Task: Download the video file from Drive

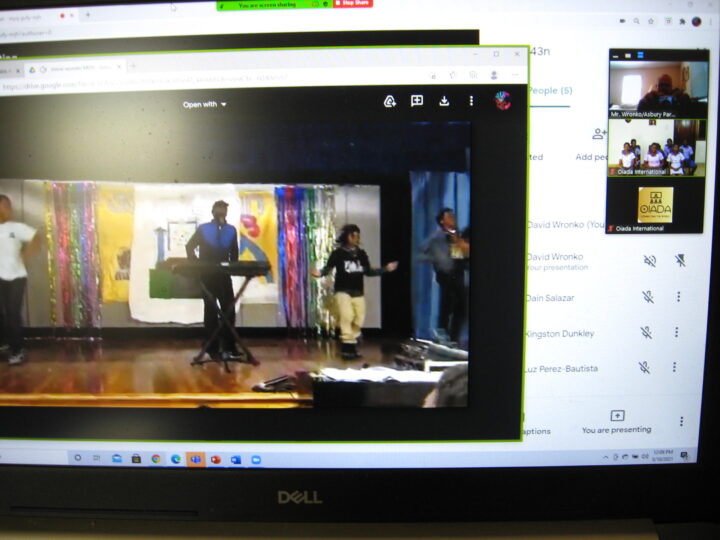Action: [444, 101]
